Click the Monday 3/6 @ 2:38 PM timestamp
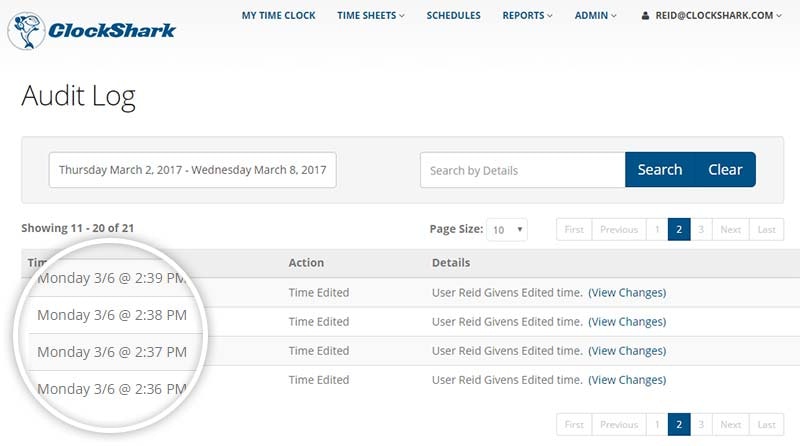 112,315
